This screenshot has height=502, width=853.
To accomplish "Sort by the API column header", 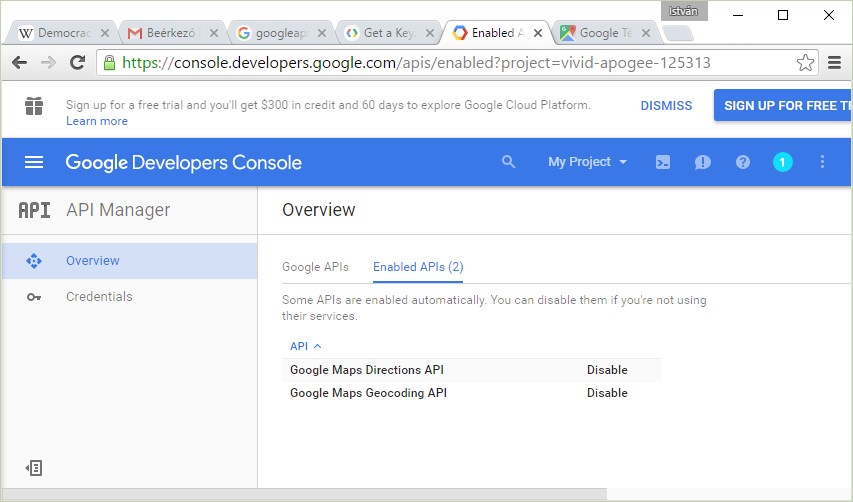I will pyautogui.click(x=305, y=346).
